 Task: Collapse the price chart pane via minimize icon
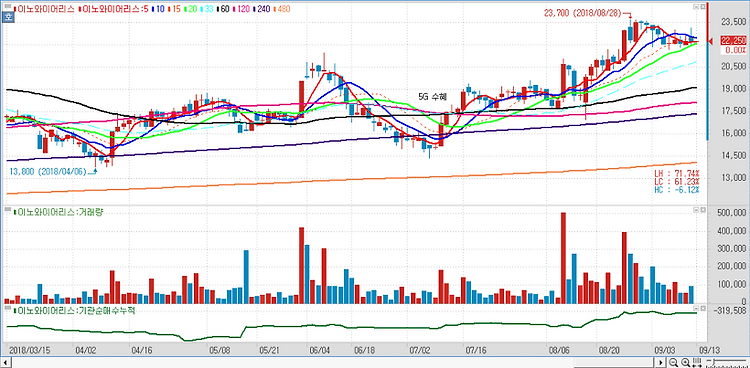pos(696,7)
